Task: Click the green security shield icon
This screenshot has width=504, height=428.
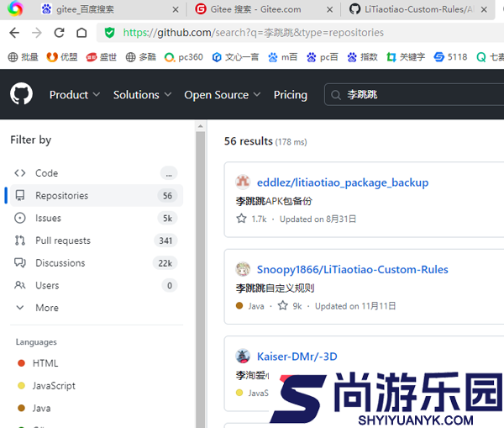Action: click(x=109, y=33)
